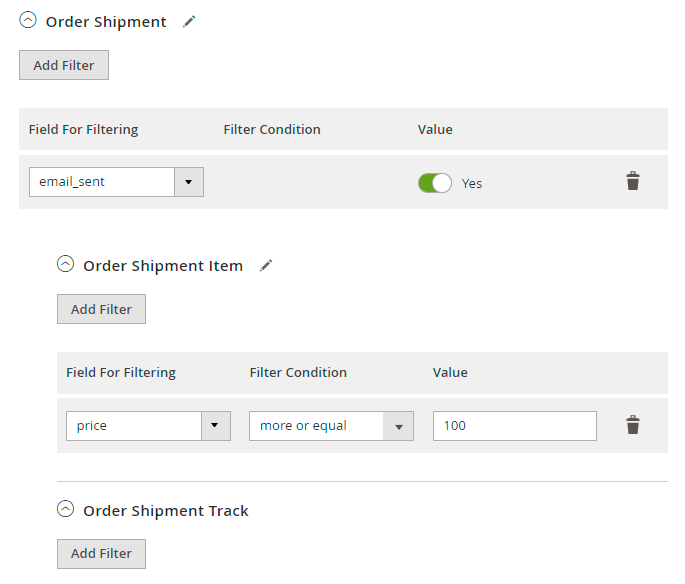Image resolution: width=685 pixels, height=584 pixels.
Task: Edit the Order Shipment title with the pencil icon
Action: point(189,21)
